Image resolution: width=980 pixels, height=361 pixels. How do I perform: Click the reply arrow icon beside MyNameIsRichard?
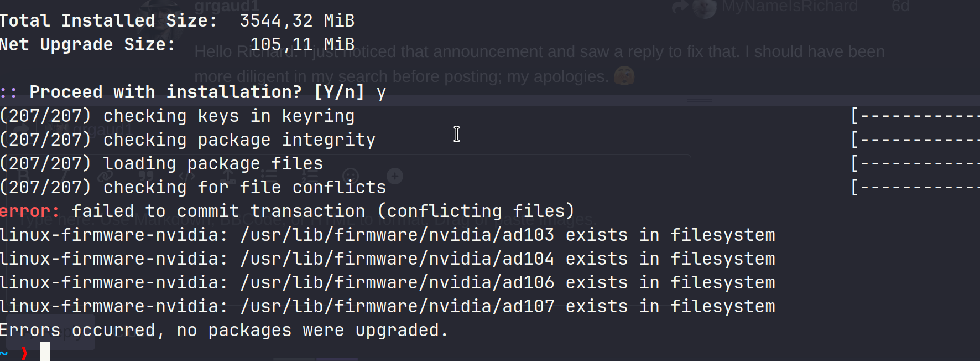(679, 7)
